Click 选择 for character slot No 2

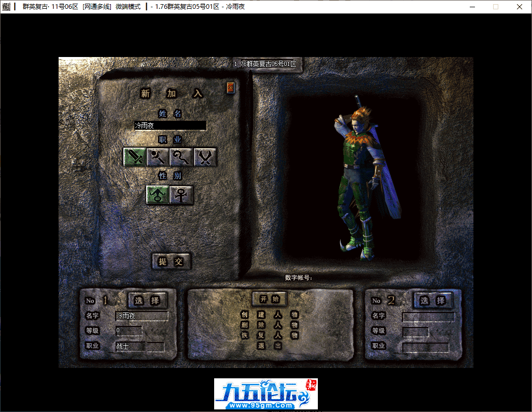pyautogui.click(x=432, y=300)
